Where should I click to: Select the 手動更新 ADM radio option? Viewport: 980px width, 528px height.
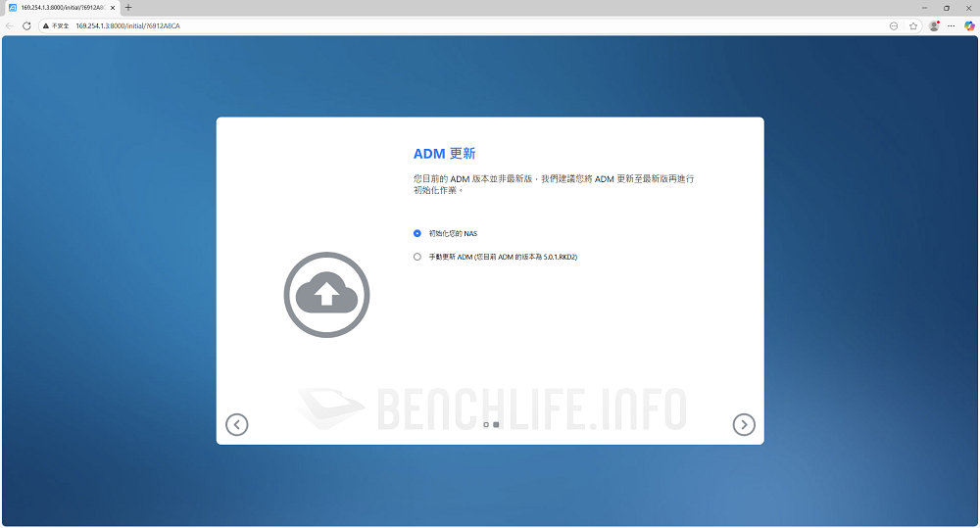coord(417,257)
